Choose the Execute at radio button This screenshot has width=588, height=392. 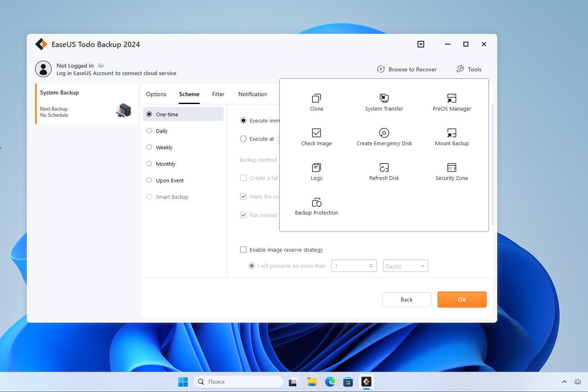[x=243, y=139]
